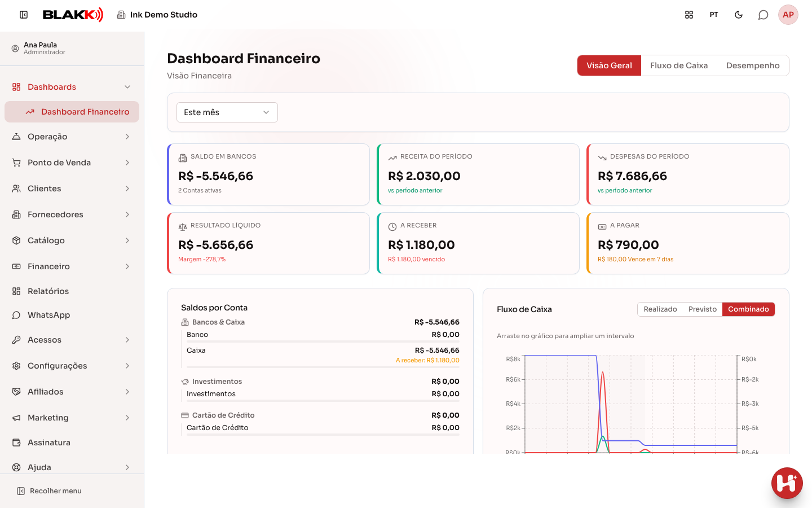Toggle dark mode moon icon
Screen dimensions: 812x508
739,15
